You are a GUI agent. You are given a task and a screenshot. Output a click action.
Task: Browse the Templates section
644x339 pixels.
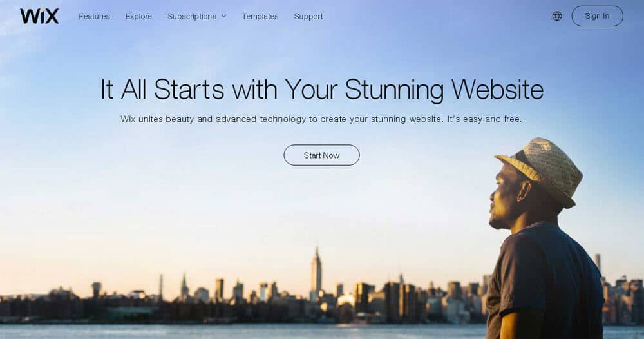click(x=260, y=17)
